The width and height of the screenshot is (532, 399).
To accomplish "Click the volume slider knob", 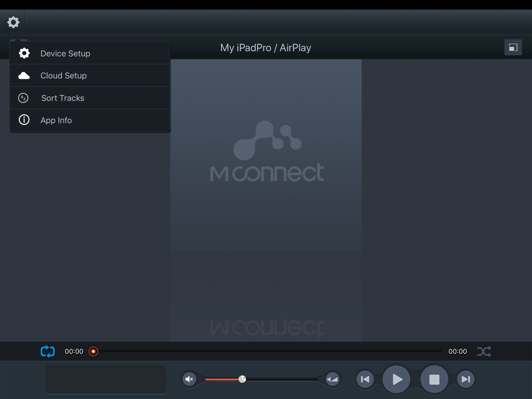I will tap(242, 379).
